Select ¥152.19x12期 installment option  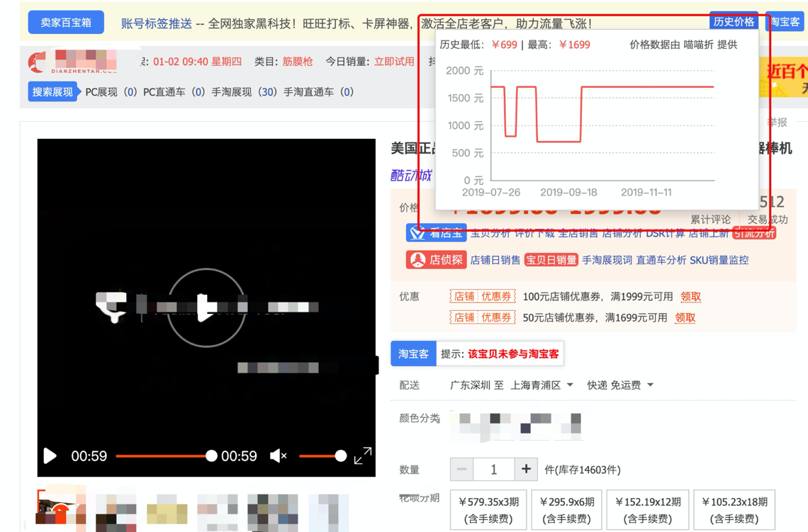click(x=648, y=510)
